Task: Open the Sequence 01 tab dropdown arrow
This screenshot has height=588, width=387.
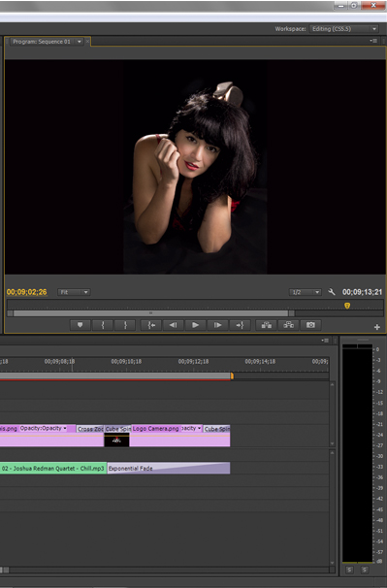Action: [80, 42]
